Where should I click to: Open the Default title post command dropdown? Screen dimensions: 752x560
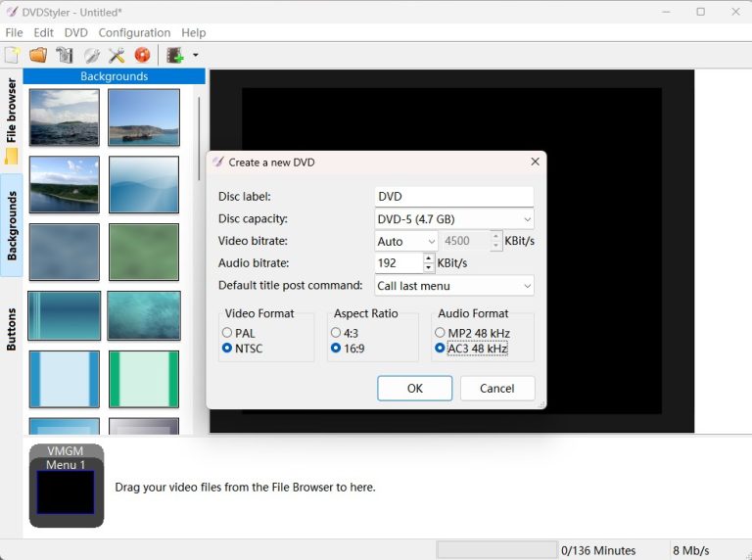pyautogui.click(x=454, y=286)
